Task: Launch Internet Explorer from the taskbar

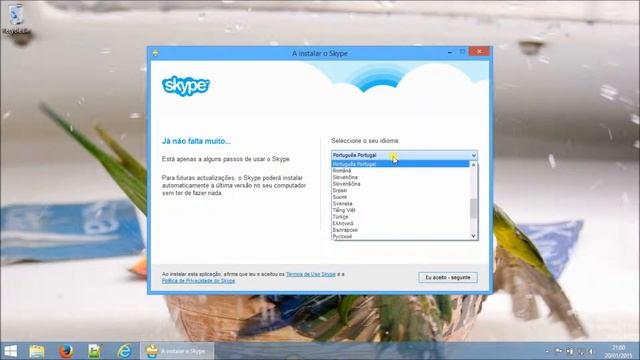Action: click(124, 351)
